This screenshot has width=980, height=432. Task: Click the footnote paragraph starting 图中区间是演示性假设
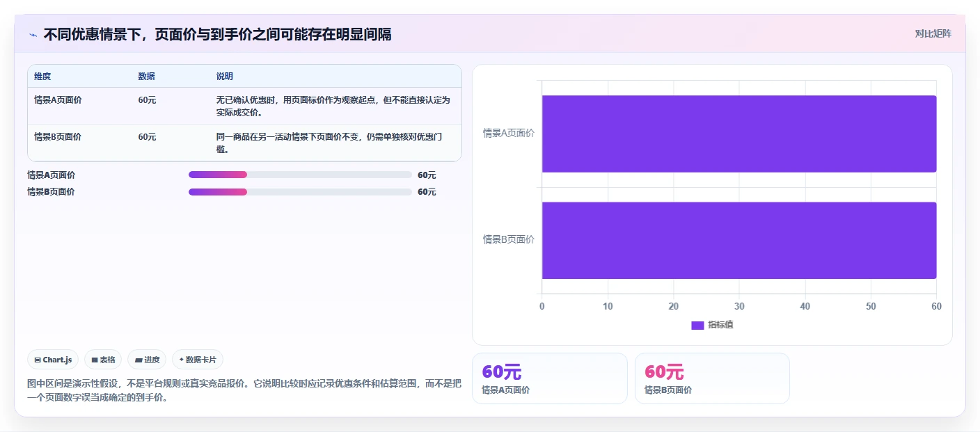point(244,391)
